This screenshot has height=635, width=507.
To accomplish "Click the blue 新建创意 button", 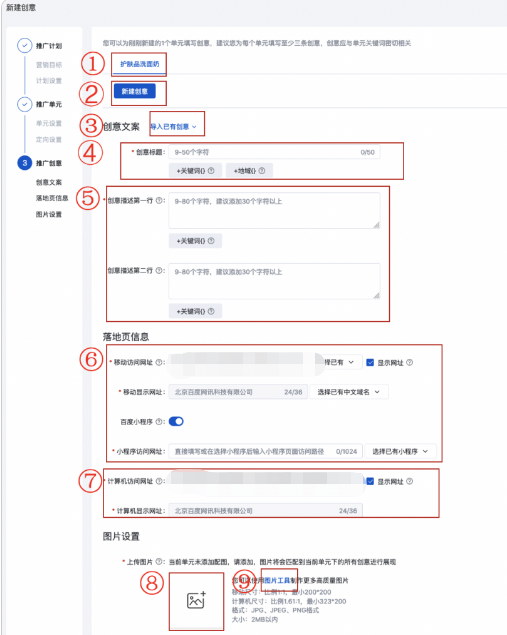I will [134, 91].
